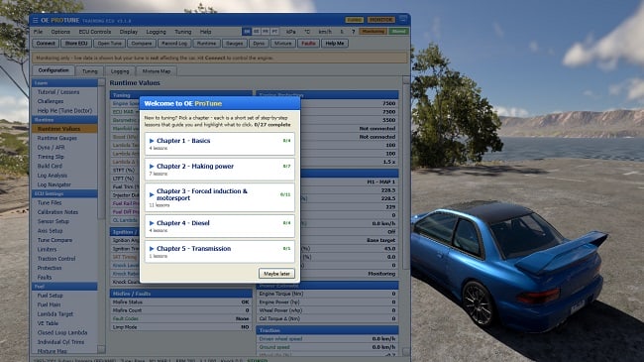Open the File menu

point(39,32)
